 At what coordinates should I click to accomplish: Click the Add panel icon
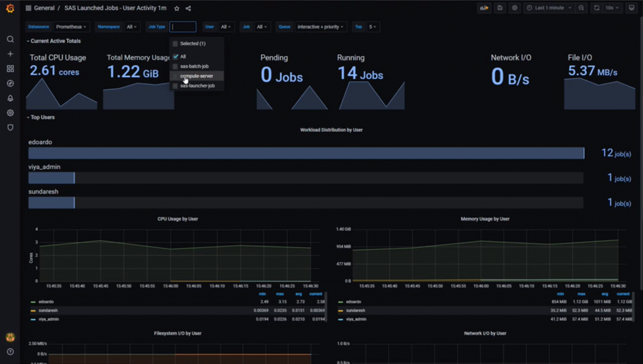pos(484,8)
